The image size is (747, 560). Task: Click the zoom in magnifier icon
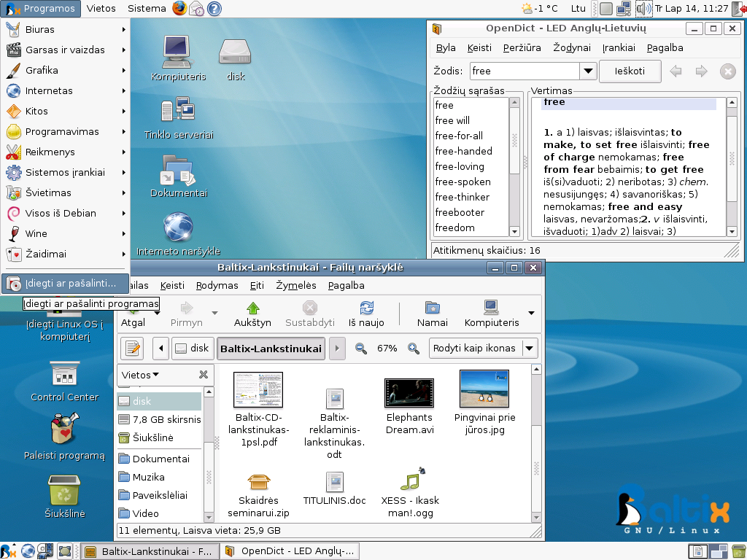[x=414, y=349]
